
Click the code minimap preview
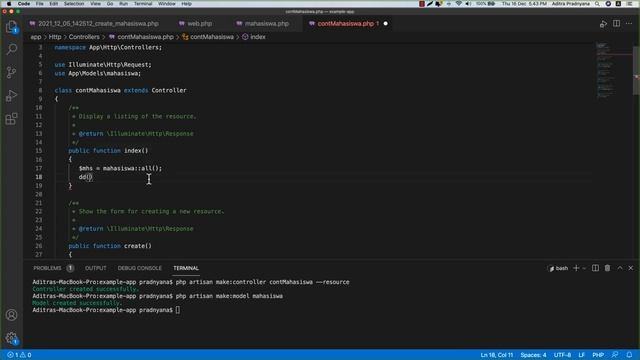(x=612, y=69)
